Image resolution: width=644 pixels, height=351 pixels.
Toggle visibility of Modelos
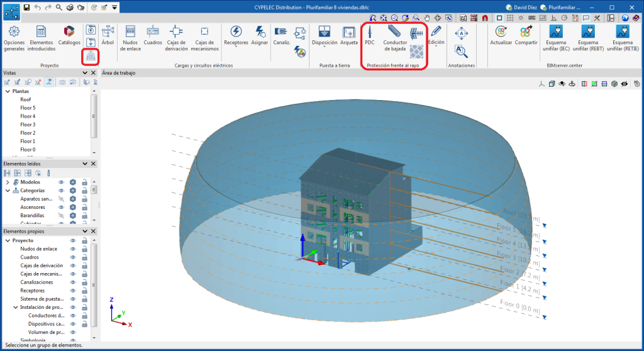click(61, 182)
